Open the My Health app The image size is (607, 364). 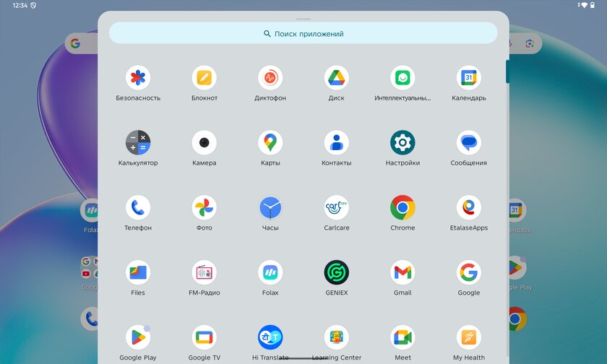[x=469, y=338]
